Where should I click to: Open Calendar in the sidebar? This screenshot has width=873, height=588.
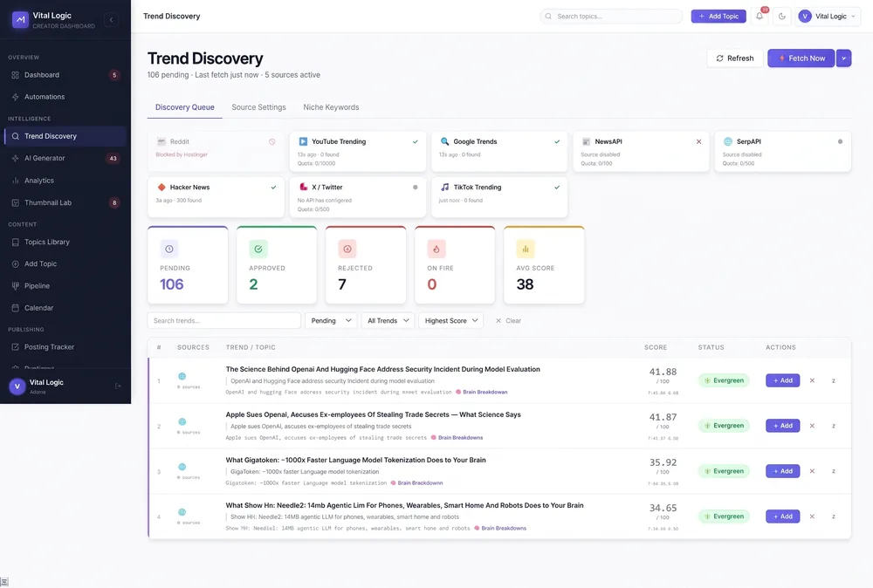pos(65,308)
